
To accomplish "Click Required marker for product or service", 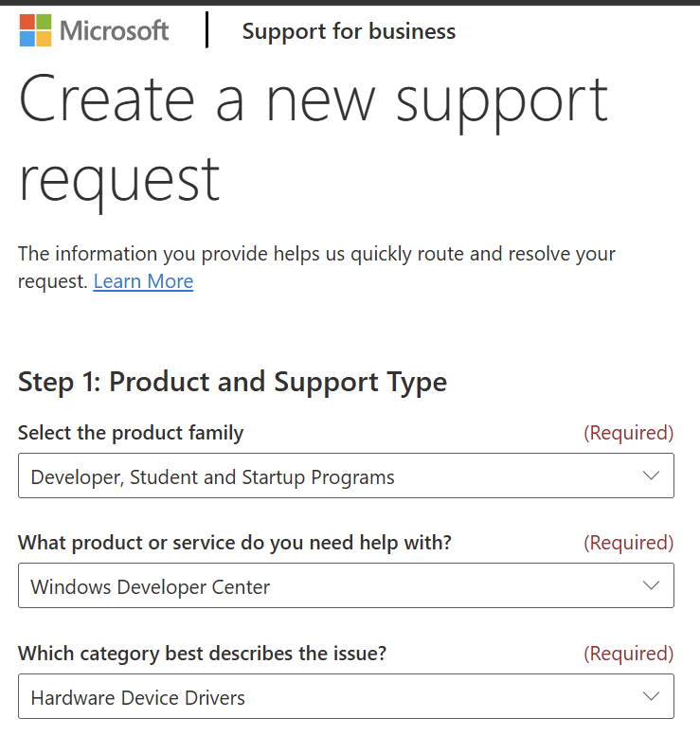I will coord(629,543).
